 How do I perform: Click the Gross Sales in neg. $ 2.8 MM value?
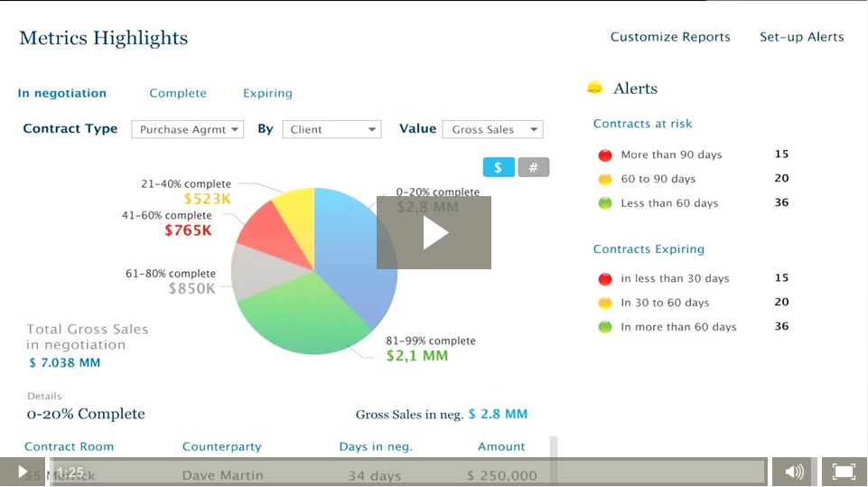498,414
